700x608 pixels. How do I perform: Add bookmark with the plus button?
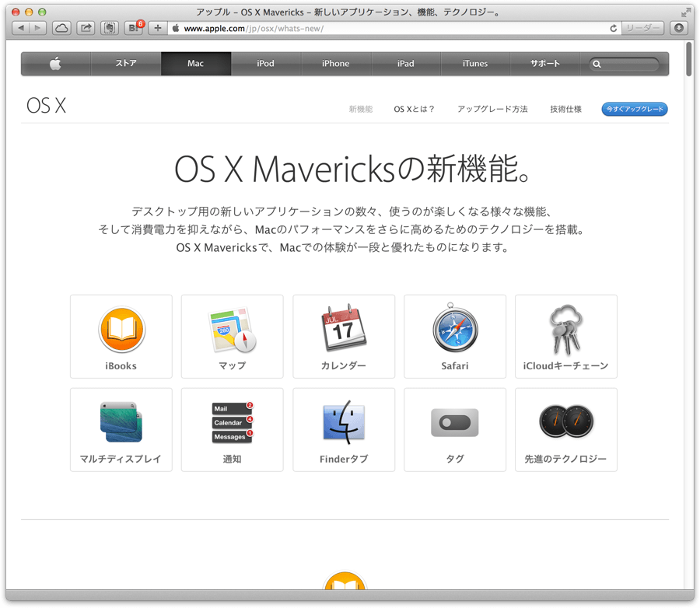[158, 28]
